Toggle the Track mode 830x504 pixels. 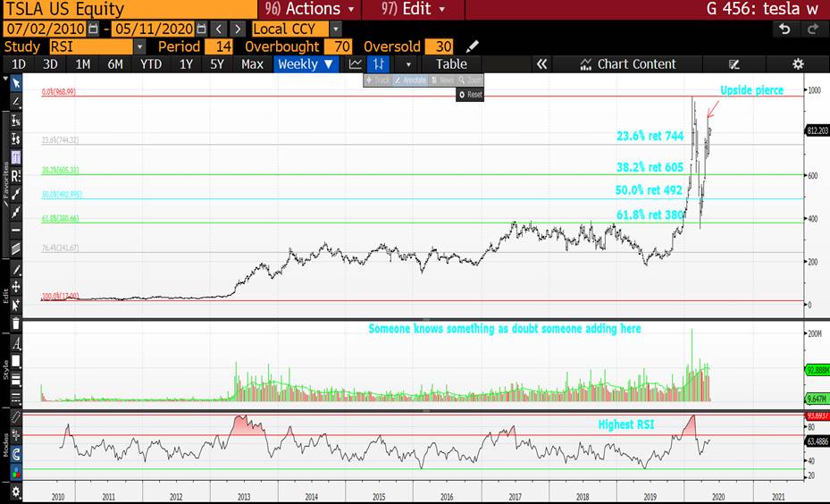pos(378,80)
